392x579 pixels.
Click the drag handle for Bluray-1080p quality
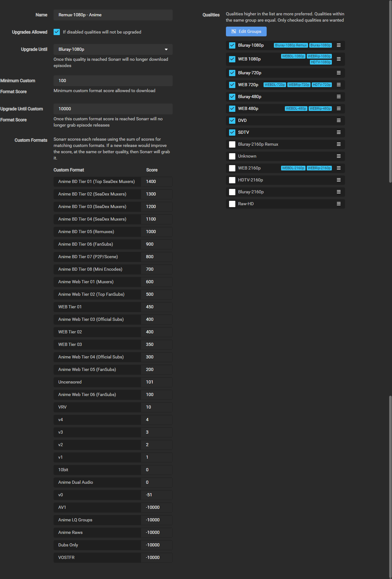[338, 45]
